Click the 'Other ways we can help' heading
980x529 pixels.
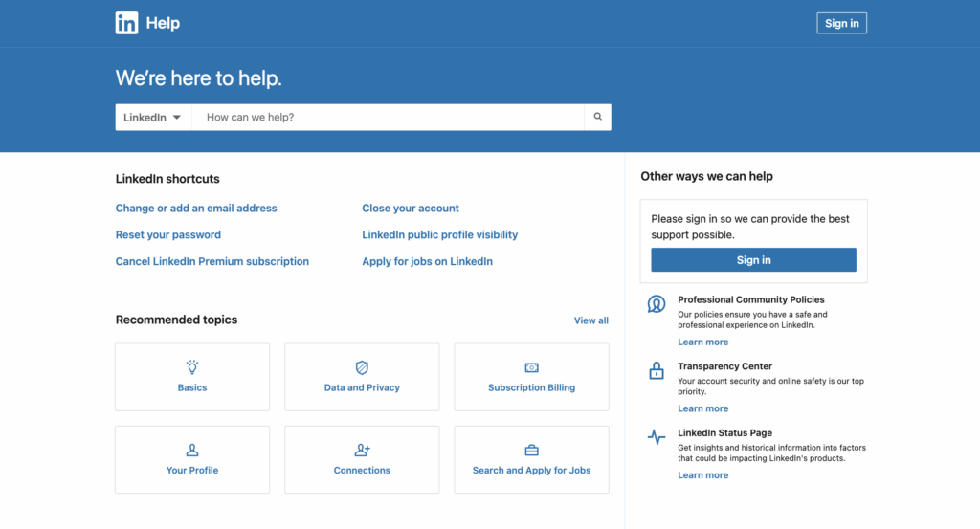(706, 176)
